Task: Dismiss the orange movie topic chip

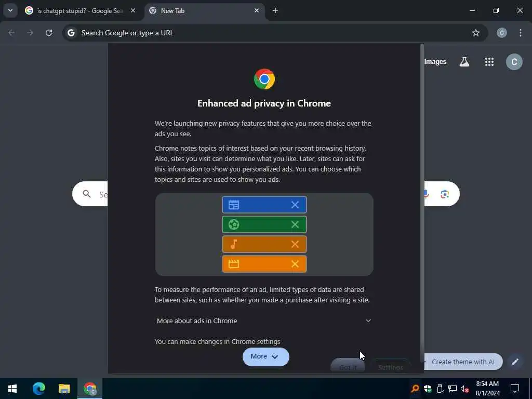Action: click(295, 263)
